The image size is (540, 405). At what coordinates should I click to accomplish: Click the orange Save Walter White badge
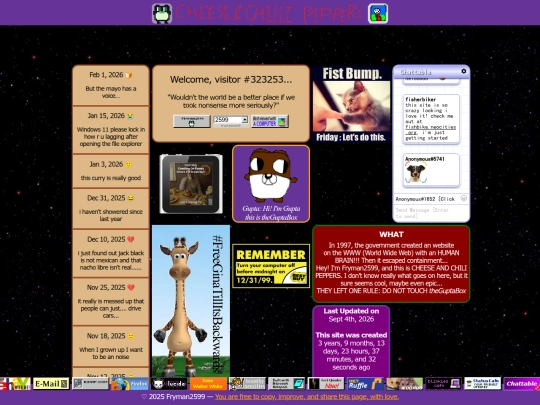[x=208, y=384]
